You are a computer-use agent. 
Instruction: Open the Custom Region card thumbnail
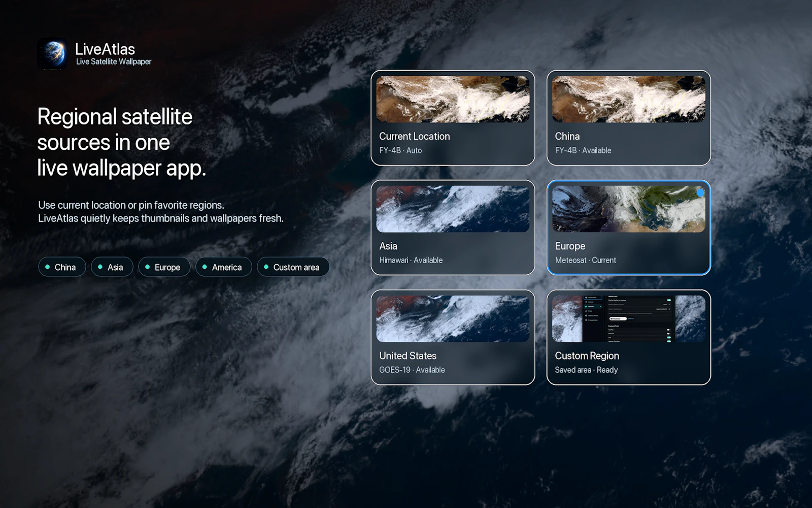click(x=628, y=319)
